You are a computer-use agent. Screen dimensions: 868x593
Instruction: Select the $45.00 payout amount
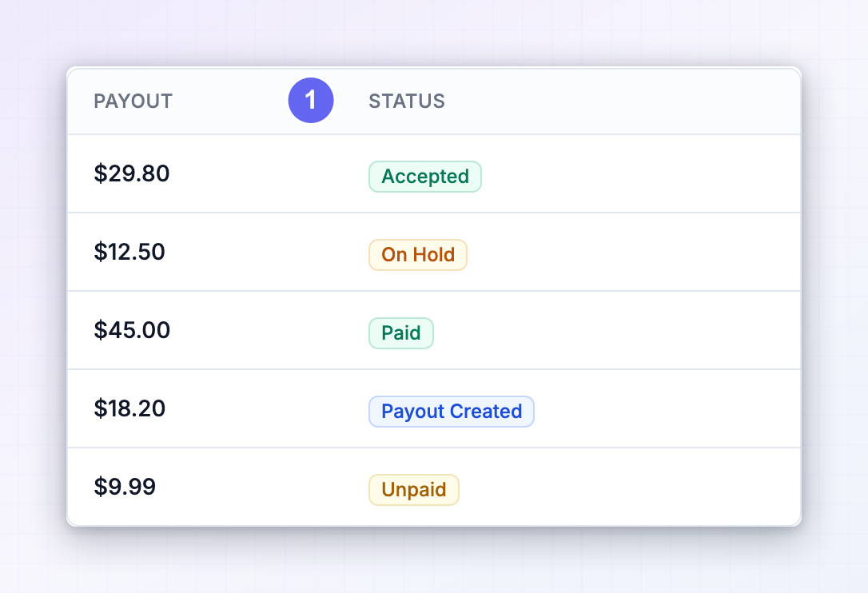pyautogui.click(x=132, y=330)
